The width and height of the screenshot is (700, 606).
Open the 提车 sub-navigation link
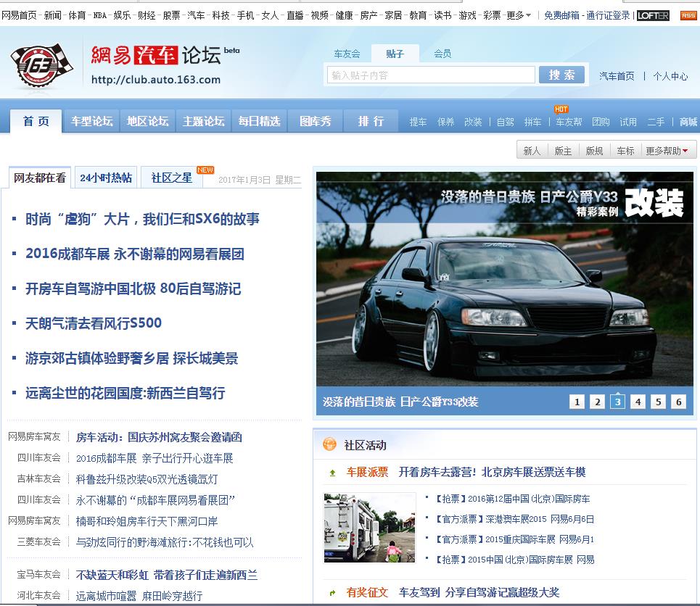[418, 122]
